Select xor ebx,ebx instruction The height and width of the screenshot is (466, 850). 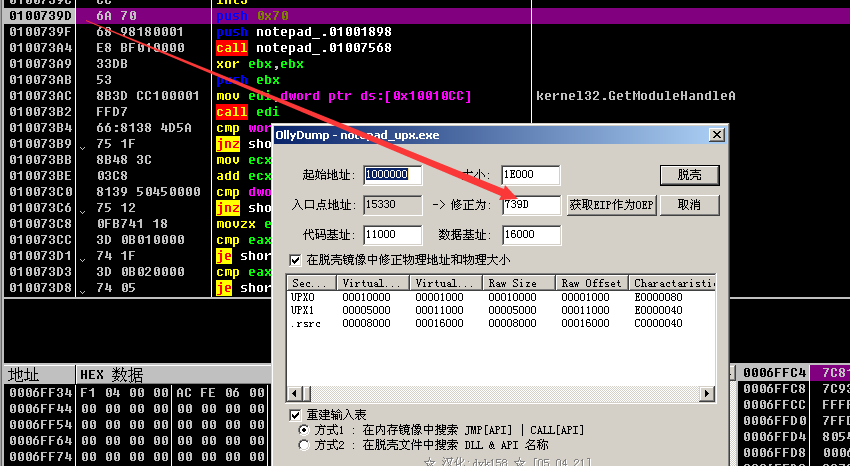click(260, 64)
